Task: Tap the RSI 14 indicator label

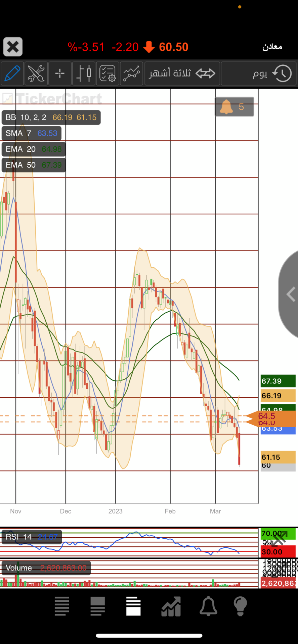Action: (31, 537)
